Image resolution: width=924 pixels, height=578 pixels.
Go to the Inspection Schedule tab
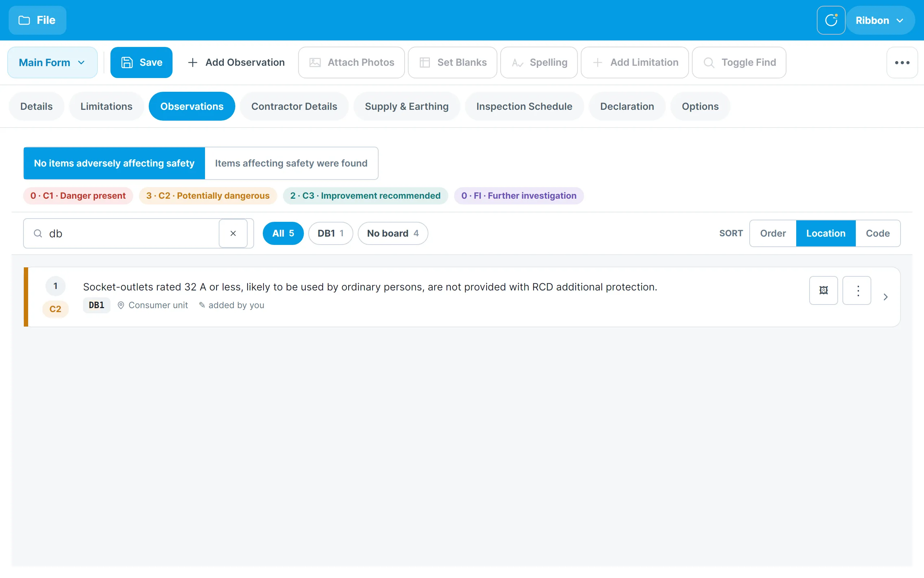pyautogui.click(x=524, y=106)
